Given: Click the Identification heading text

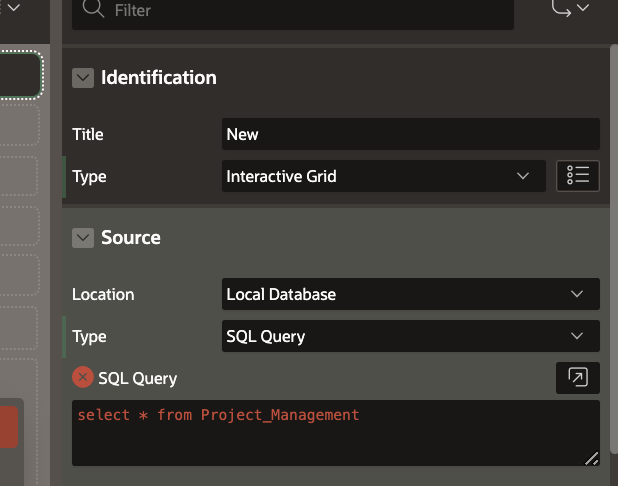Looking at the screenshot, I should [x=159, y=78].
